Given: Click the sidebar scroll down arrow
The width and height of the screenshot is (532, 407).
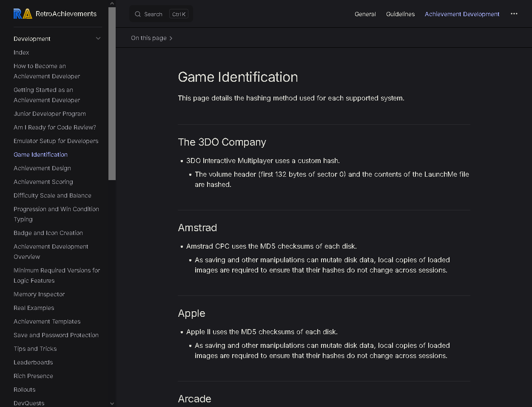Looking at the screenshot, I should coord(112,403).
